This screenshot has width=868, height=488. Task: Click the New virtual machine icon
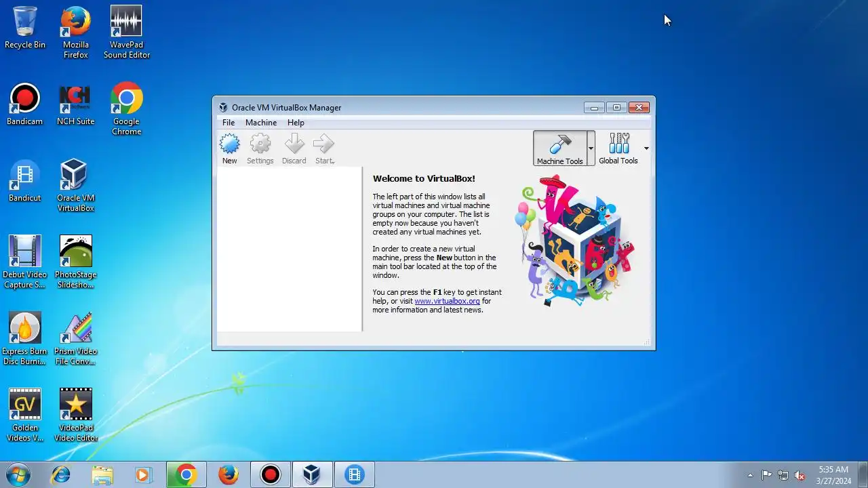pyautogui.click(x=230, y=144)
